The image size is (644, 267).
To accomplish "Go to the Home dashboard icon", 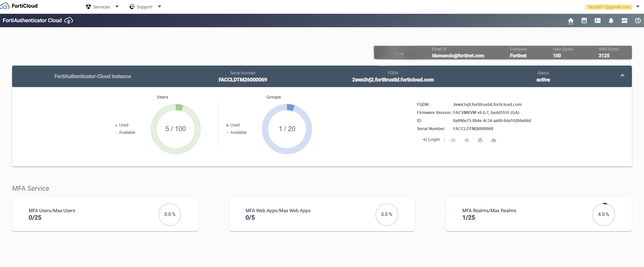I will pos(571,21).
